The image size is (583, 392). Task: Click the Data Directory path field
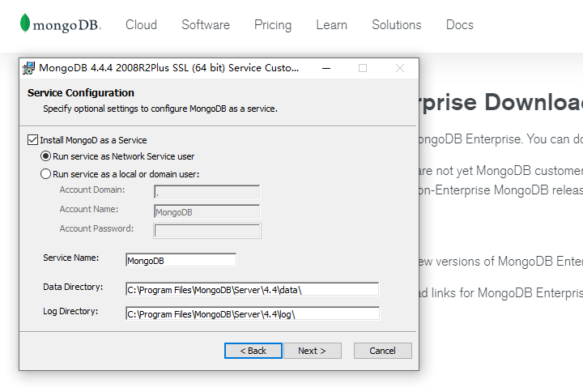252,289
